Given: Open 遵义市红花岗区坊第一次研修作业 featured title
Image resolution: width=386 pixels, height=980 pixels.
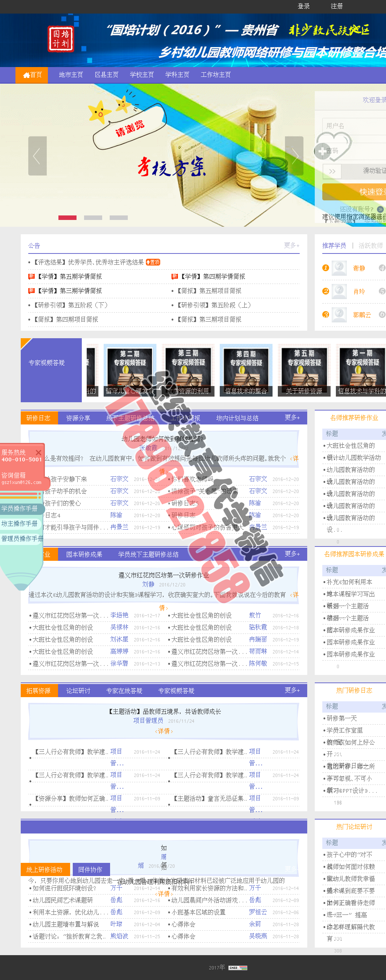Looking at the screenshot, I should [164, 575].
